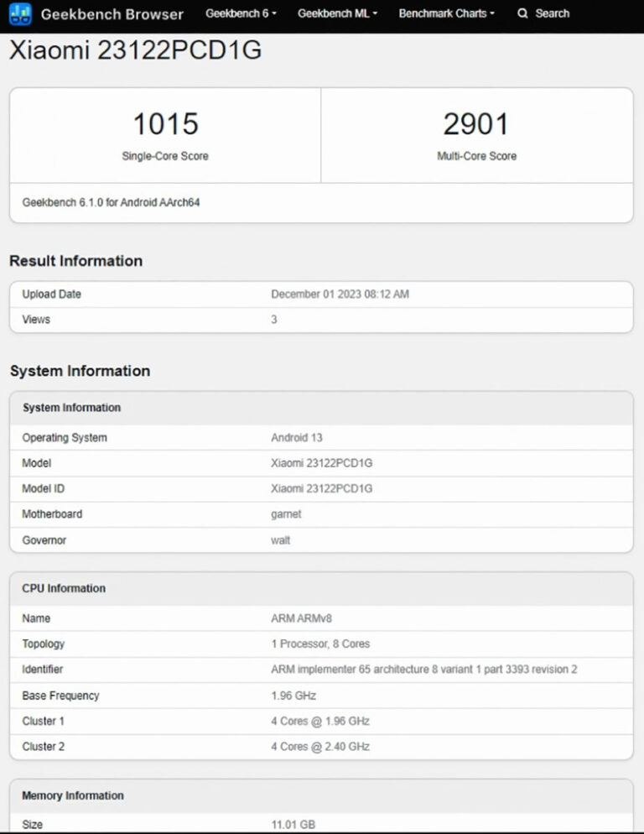Viewport: 644px width, 834px height.
Task: Expand the Geekbench ML dropdown menu
Action: [x=337, y=13]
